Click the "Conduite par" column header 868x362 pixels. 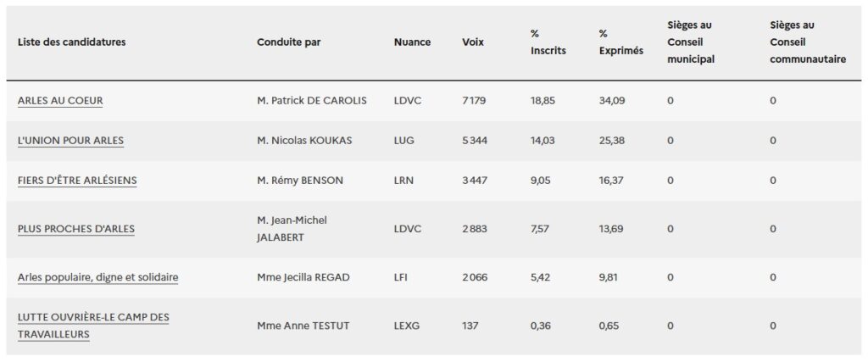288,42
